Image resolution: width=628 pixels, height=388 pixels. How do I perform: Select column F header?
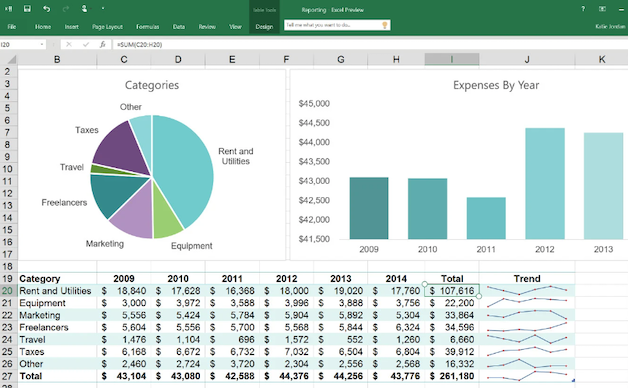coord(286,60)
